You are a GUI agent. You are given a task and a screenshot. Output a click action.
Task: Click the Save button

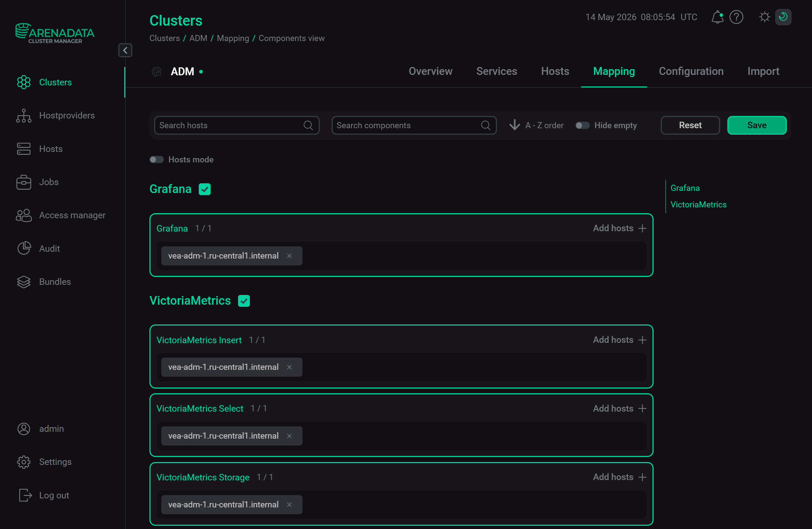click(x=757, y=125)
